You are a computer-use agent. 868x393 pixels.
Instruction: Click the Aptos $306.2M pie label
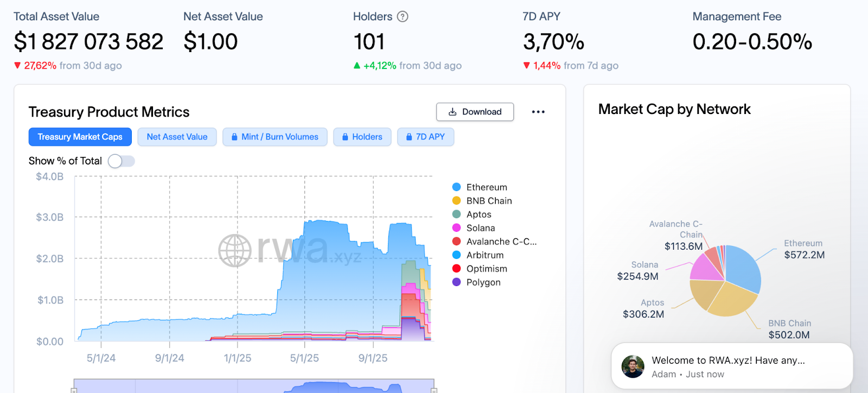644,308
